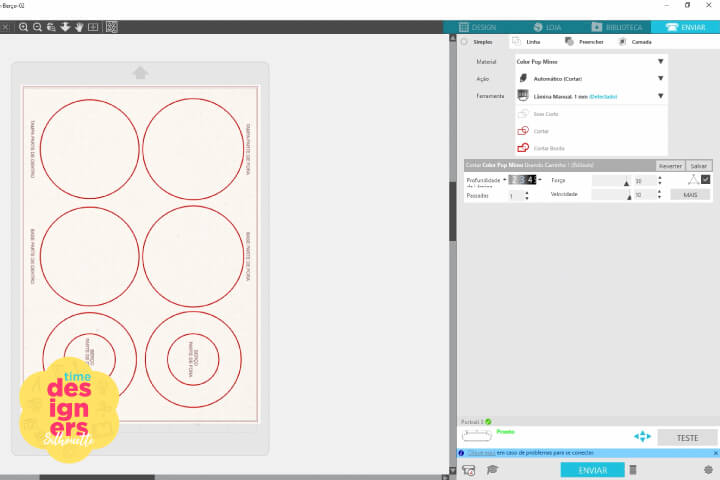This screenshot has width=720, height=480.
Task: Toggle the cutting mat grid icon
Action: (112, 27)
